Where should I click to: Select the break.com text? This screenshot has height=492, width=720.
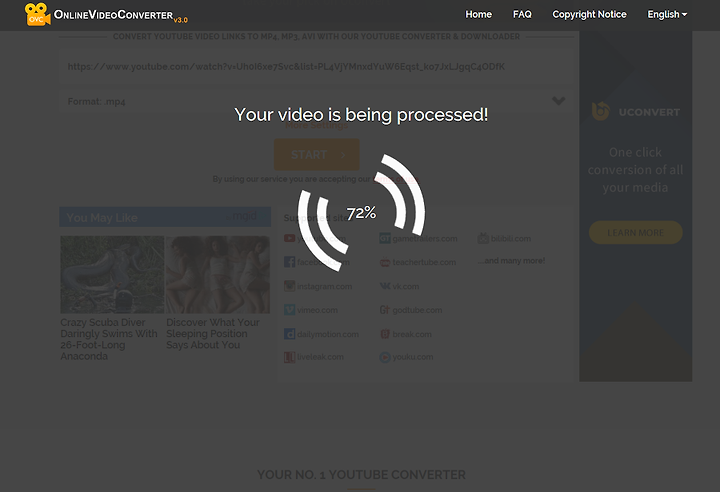(412, 334)
